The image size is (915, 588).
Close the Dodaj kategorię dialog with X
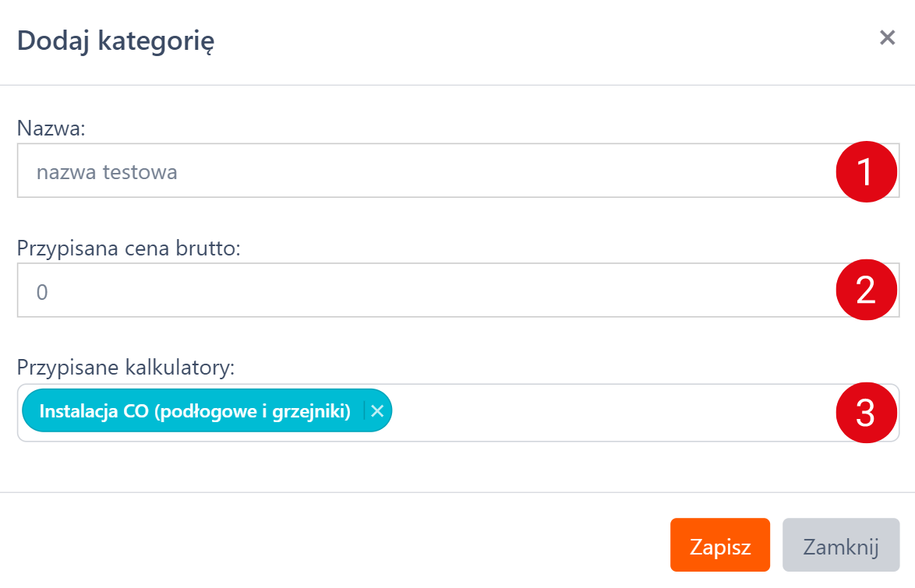click(x=887, y=37)
